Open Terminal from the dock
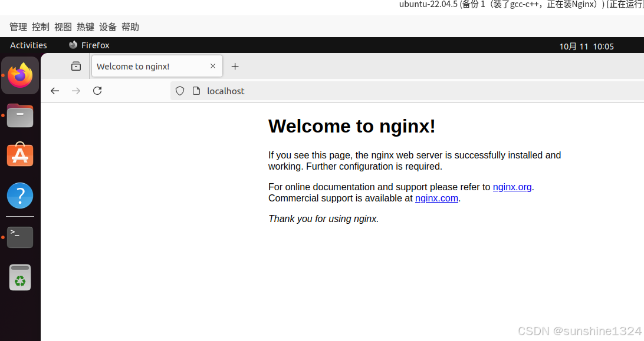The height and width of the screenshot is (341, 644). point(20,237)
